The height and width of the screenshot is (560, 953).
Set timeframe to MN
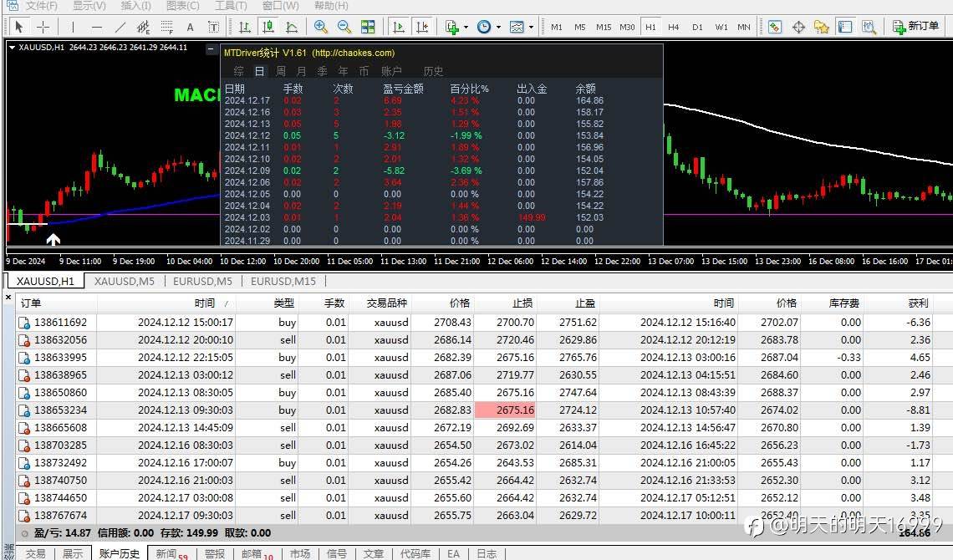743,27
